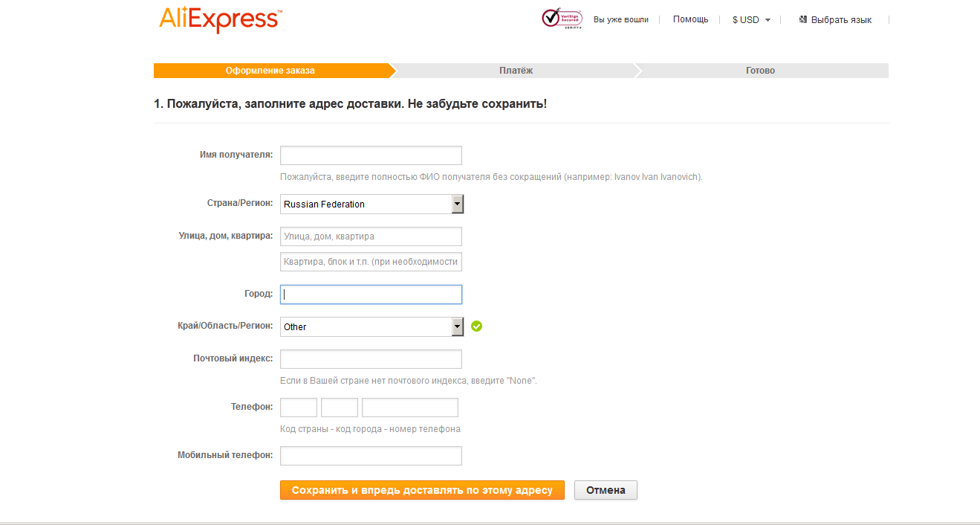
Task: Focus the Имя получателя input field
Action: pos(371,155)
